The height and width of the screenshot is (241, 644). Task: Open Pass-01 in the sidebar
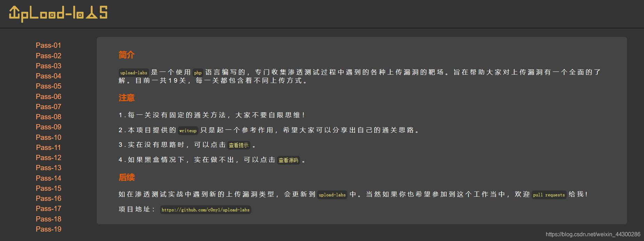[48, 45]
